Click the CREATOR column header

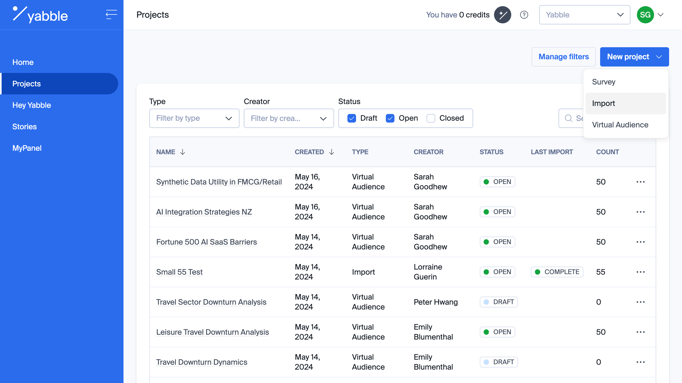pos(428,152)
